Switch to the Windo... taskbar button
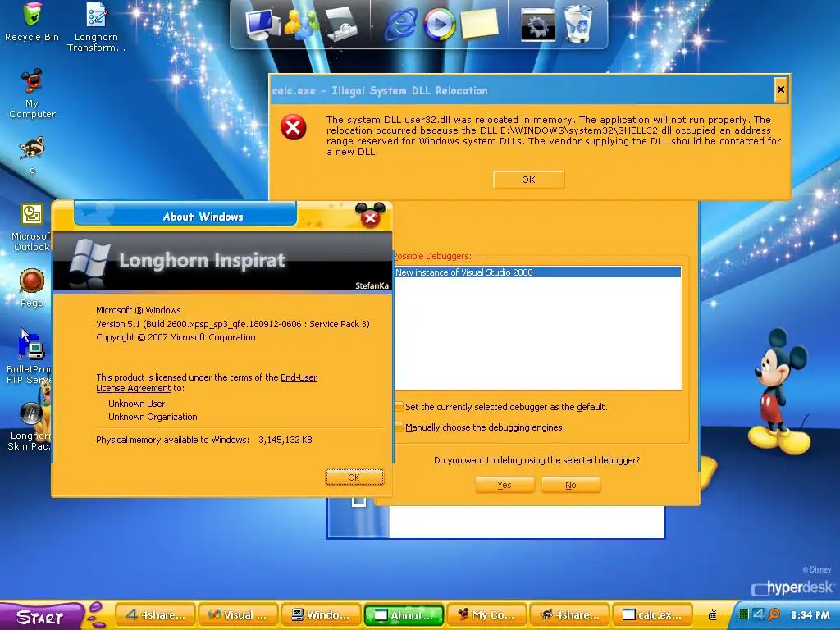 pos(321,615)
